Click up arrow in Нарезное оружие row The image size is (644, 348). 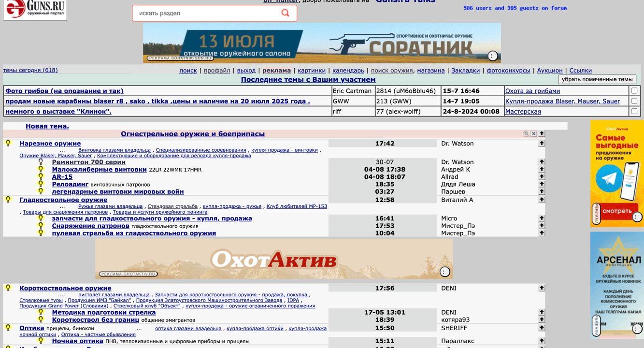pyautogui.click(x=542, y=143)
